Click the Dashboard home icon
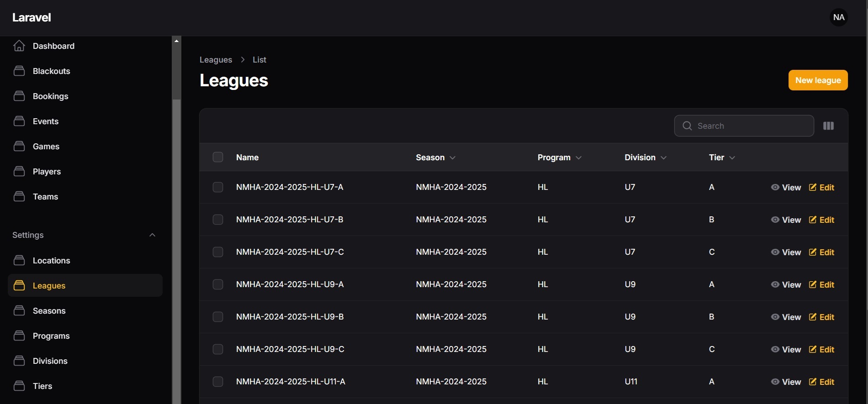 (x=19, y=46)
